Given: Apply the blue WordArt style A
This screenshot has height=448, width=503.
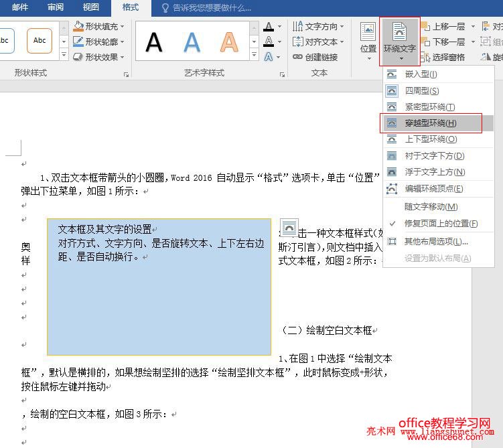Looking at the screenshot, I should (x=192, y=42).
